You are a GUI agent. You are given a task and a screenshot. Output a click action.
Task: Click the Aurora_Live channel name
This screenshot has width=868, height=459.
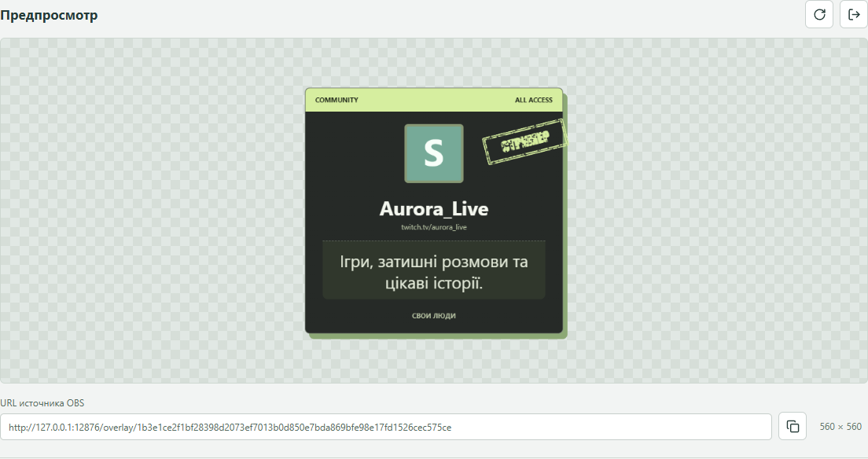pyautogui.click(x=434, y=209)
